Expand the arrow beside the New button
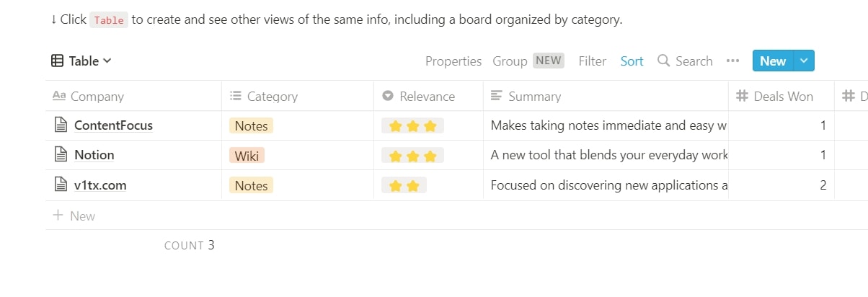 click(x=804, y=61)
